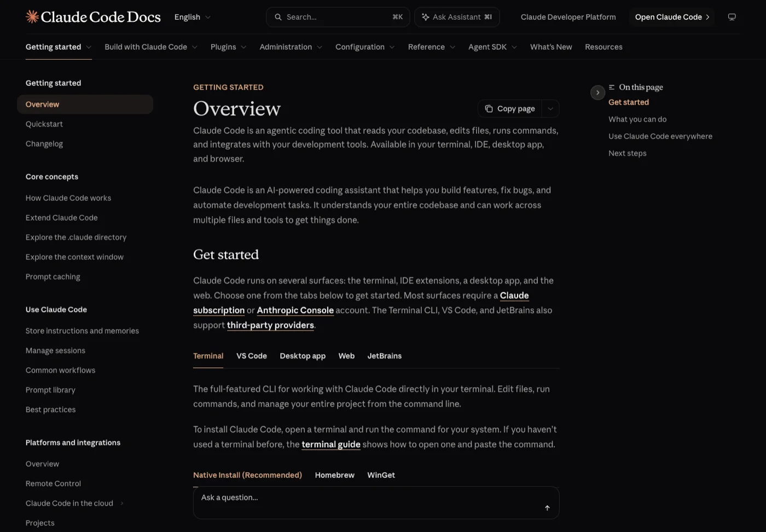Open the Plugins dropdown menu

tap(228, 47)
